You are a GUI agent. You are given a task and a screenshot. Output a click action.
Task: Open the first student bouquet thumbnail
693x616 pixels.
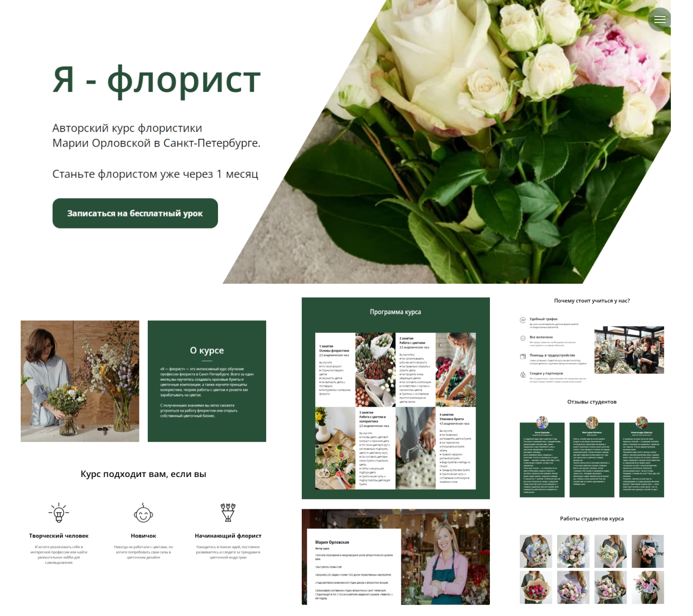pos(536,551)
